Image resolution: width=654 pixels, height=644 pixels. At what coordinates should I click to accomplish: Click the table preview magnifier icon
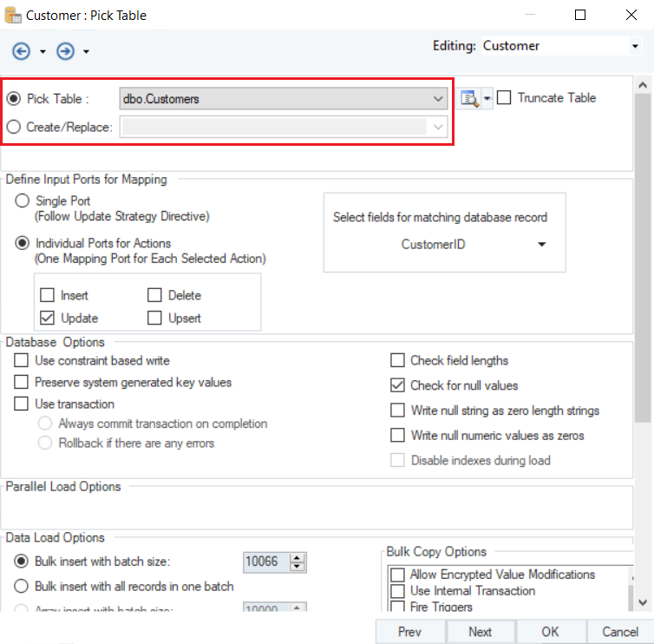(468, 99)
